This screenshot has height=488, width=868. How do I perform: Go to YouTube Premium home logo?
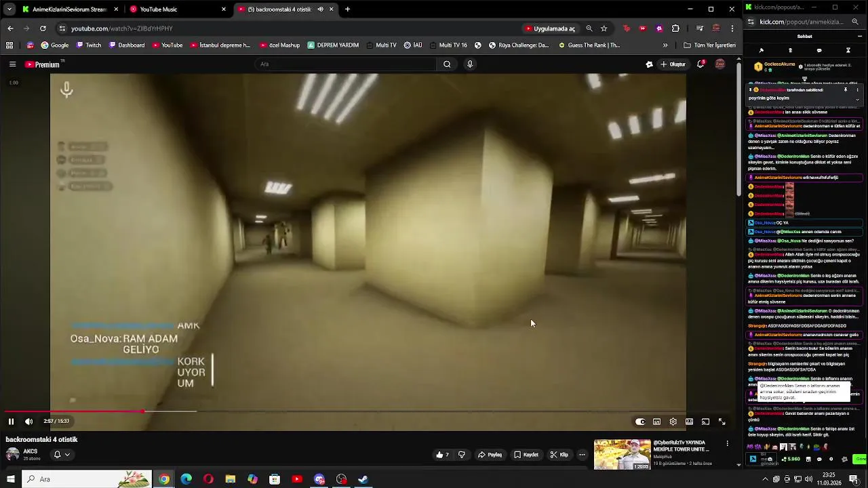click(43, 64)
